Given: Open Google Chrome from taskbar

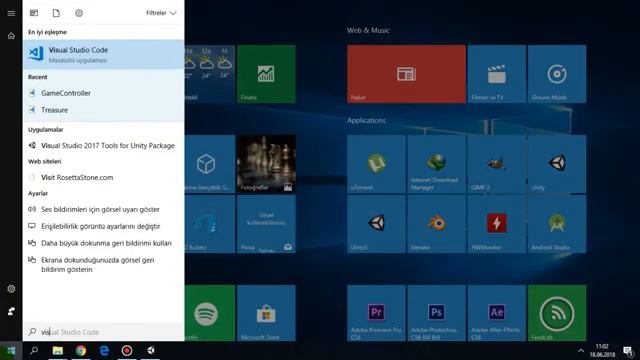Looking at the screenshot, I should [x=81, y=351].
